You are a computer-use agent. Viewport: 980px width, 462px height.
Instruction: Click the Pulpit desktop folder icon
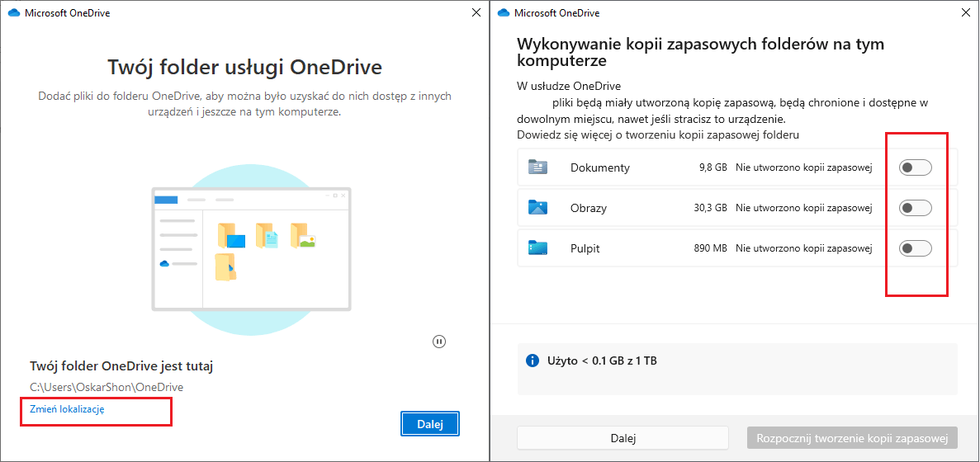(x=537, y=247)
